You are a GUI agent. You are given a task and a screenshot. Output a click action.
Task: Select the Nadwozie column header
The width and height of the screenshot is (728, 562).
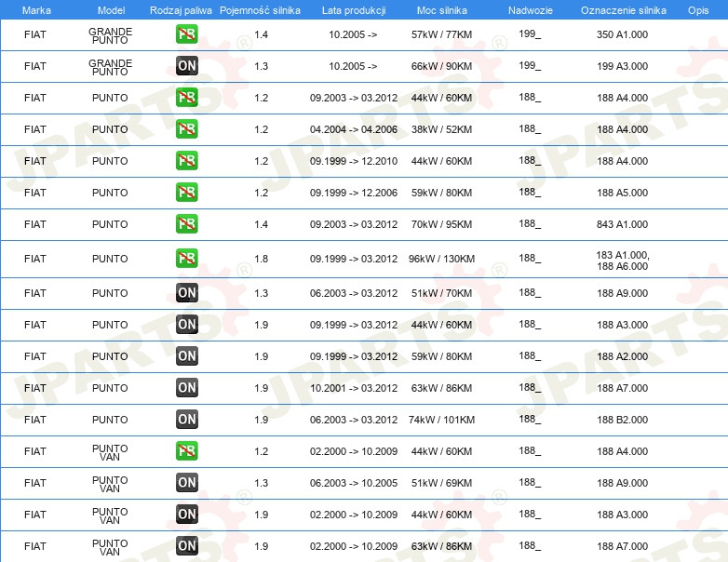(x=531, y=10)
